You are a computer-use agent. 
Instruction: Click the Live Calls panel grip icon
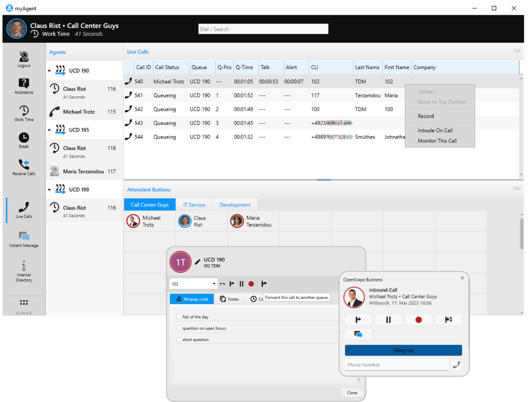pos(517,51)
